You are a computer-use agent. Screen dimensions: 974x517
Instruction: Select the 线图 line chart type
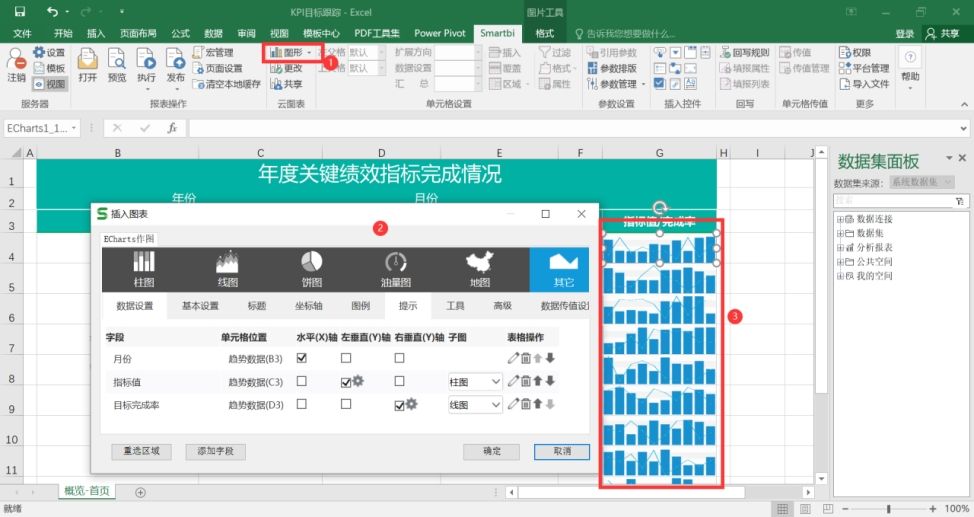[x=227, y=269]
